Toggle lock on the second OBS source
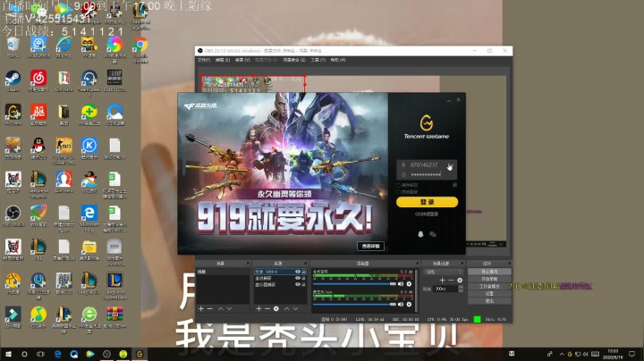The height and width of the screenshot is (361, 644). [x=304, y=278]
